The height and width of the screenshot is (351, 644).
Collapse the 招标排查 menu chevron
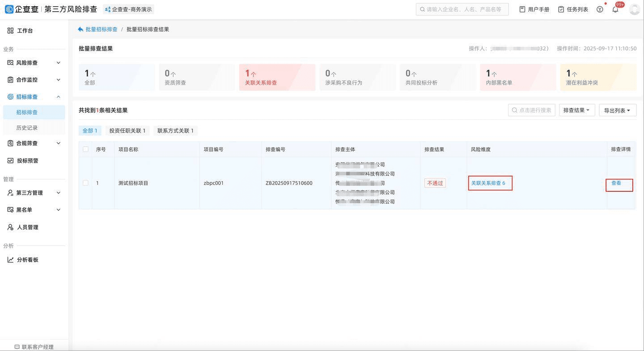[58, 97]
